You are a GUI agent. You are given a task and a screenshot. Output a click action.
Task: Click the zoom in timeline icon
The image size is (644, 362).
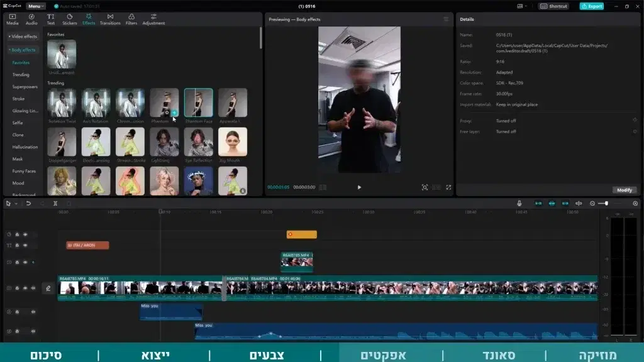point(635,203)
